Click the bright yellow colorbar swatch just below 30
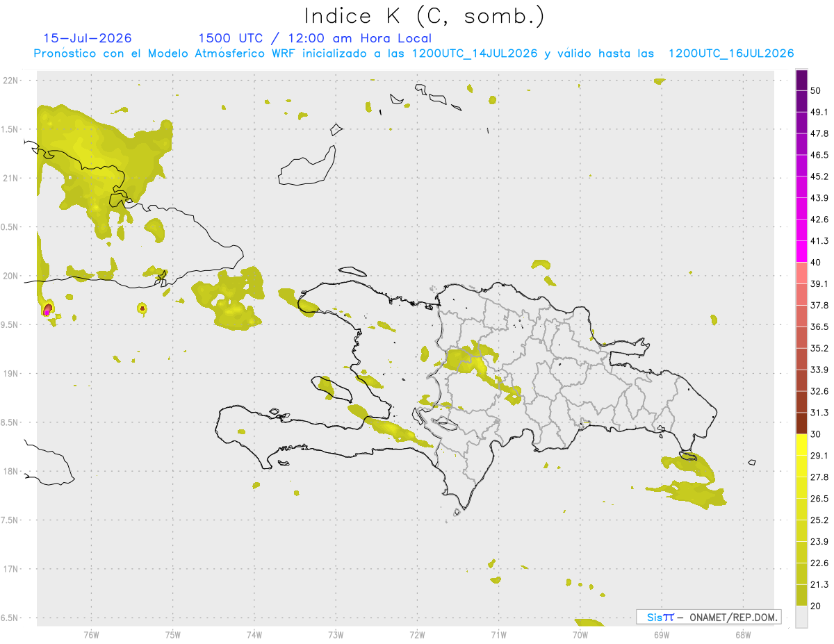834x644 pixels. [801, 445]
